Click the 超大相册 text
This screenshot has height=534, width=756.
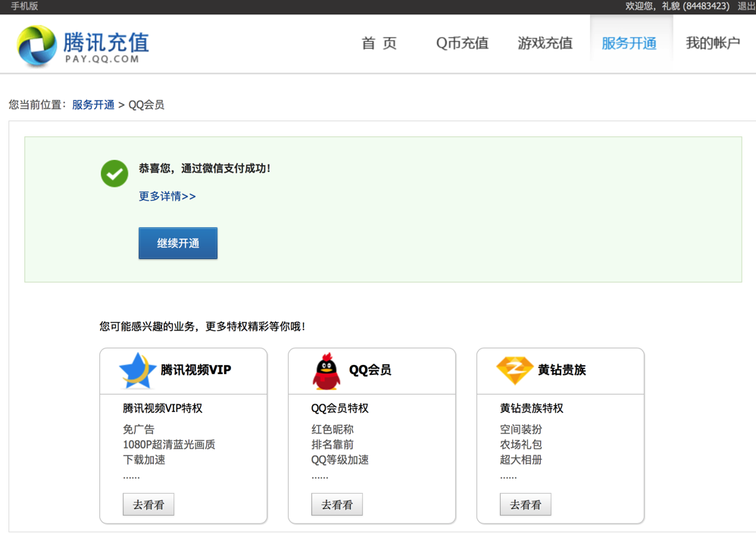(x=520, y=460)
